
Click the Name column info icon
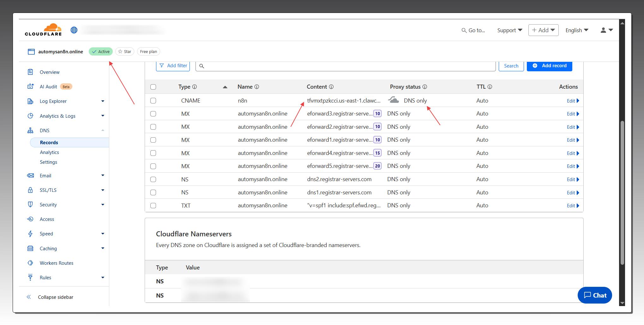(257, 87)
